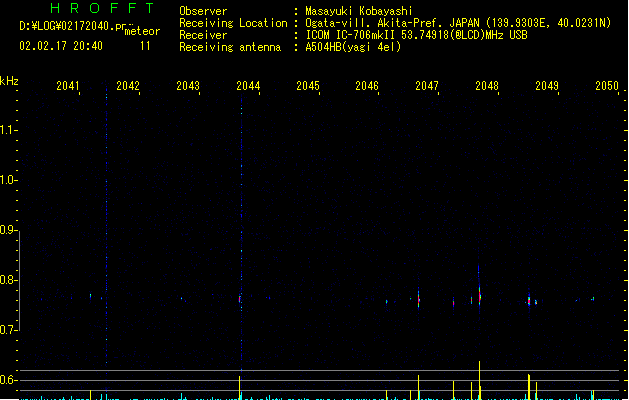This screenshot has width=629, height=400.
Task: Click the 2048 time axis label
Action: click(x=487, y=85)
